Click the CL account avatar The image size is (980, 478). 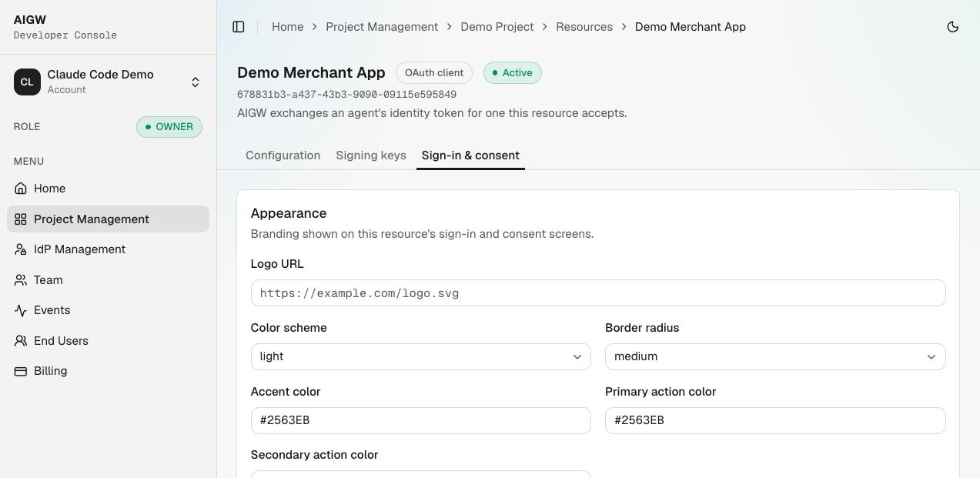click(x=27, y=82)
